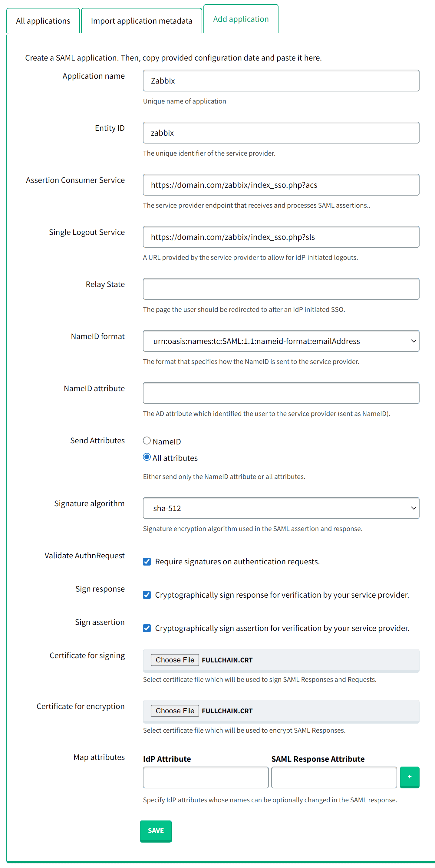Toggle the Sign assertion checkbox

pos(147,628)
